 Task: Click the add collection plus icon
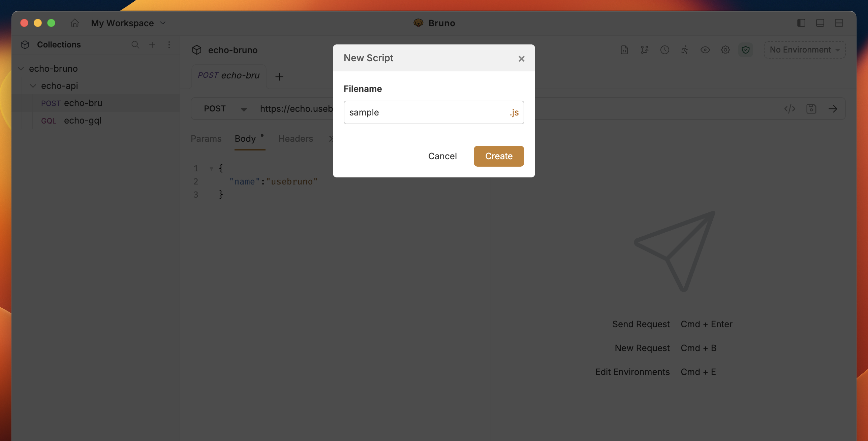(x=152, y=45)
